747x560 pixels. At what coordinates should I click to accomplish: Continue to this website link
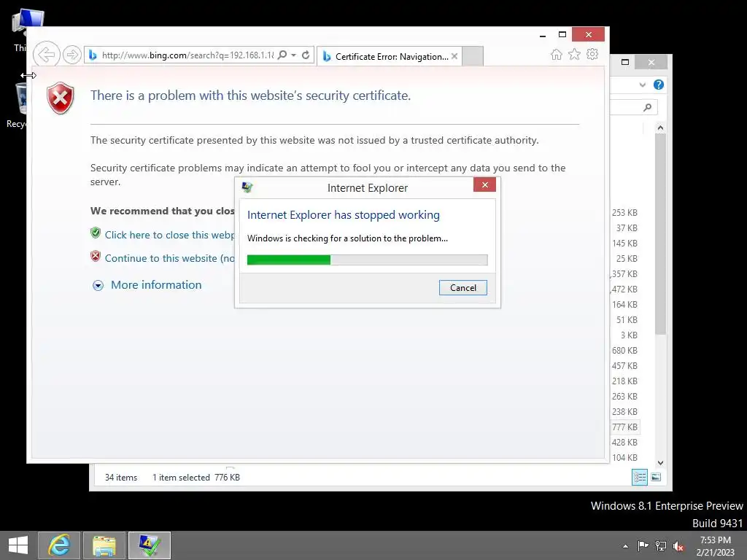click(x=169, y=258)
